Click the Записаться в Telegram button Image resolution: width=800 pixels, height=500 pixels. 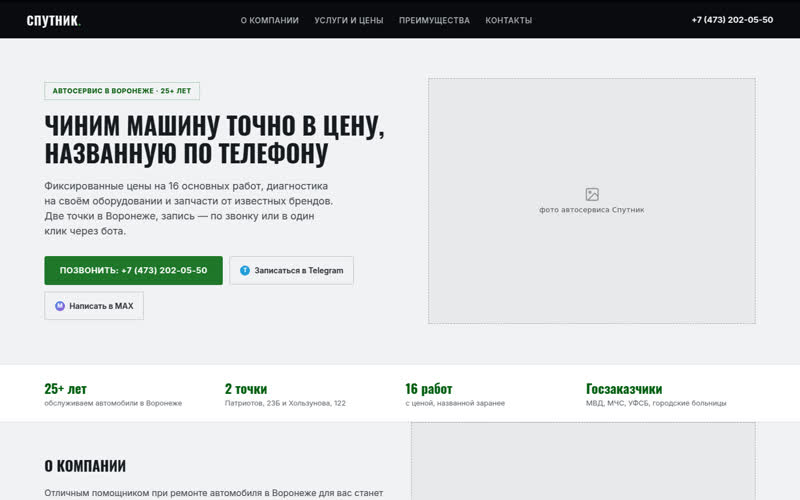click(291, 270)
